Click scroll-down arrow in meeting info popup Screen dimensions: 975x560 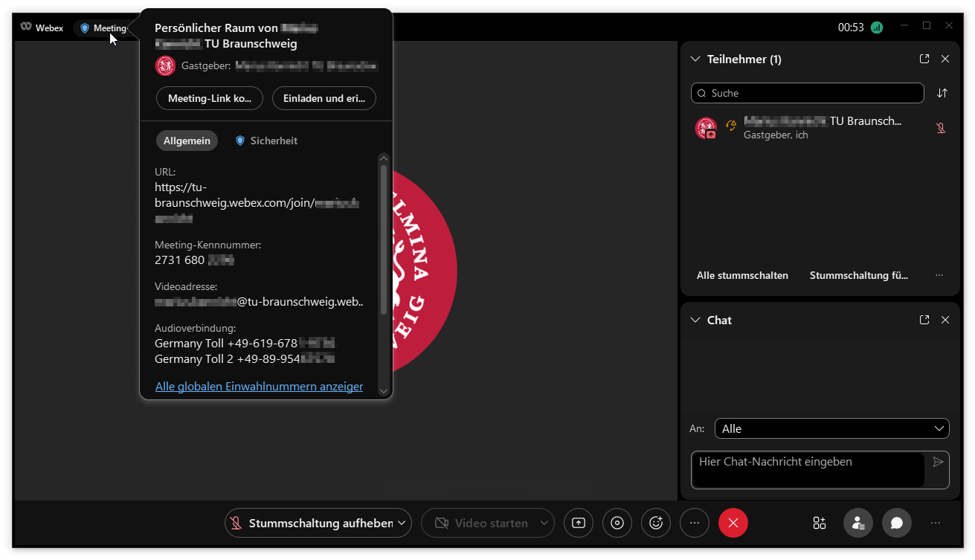tap(384, 390)
